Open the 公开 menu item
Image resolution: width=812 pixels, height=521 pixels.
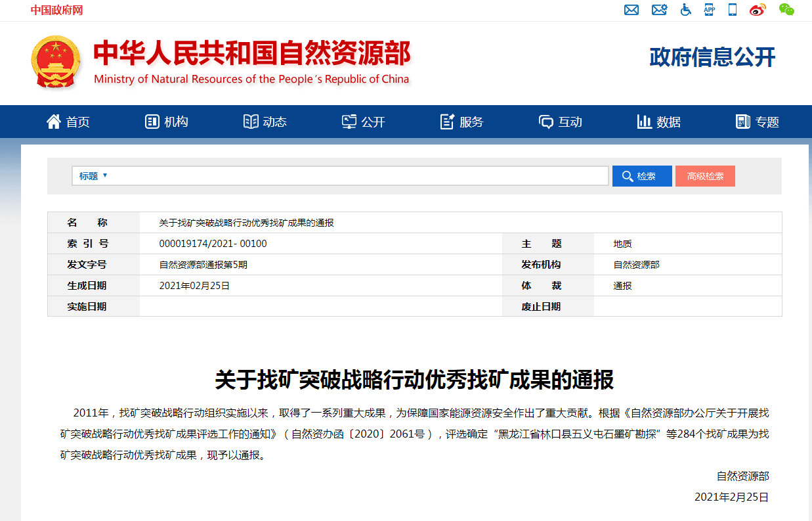[x=373, y=122]
